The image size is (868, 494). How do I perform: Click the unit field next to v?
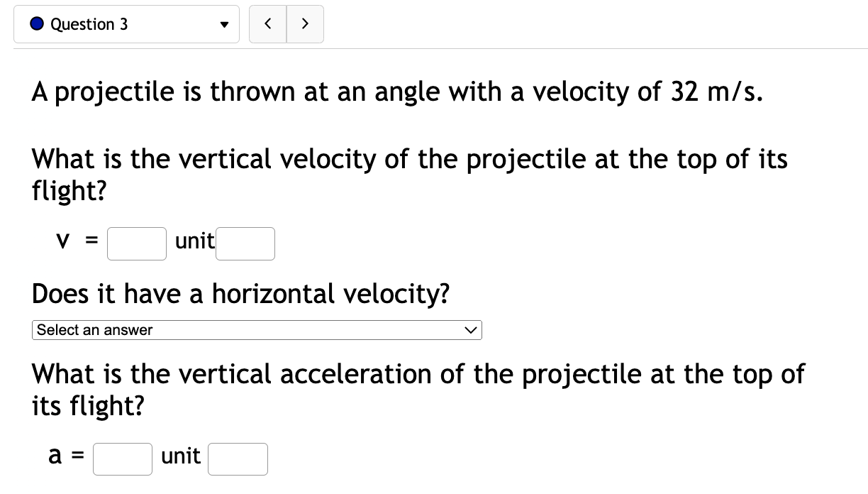[x=245, y=243]
